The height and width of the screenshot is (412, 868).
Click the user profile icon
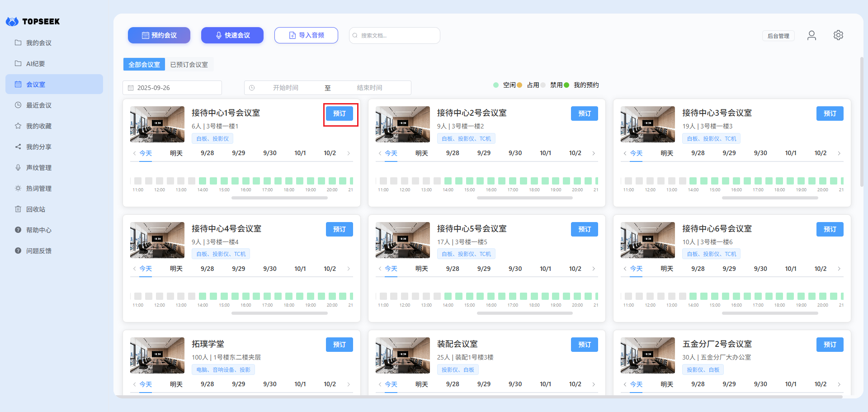point(811,35)
